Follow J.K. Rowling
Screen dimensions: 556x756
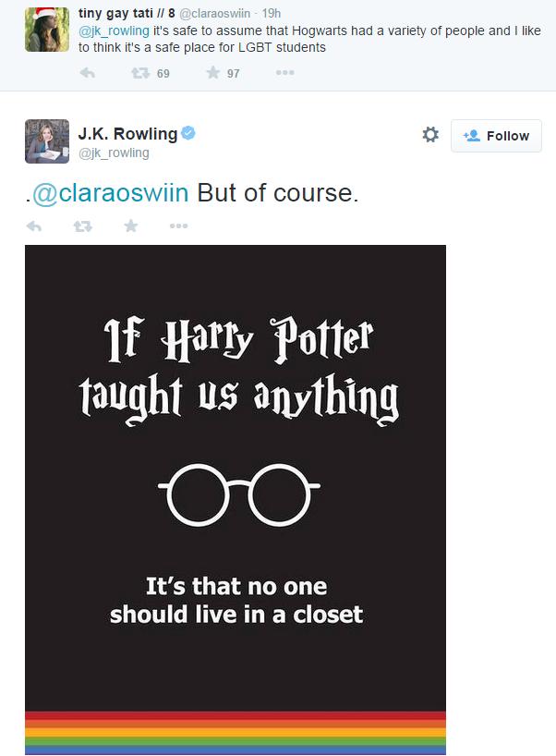(x=496, y=136)
